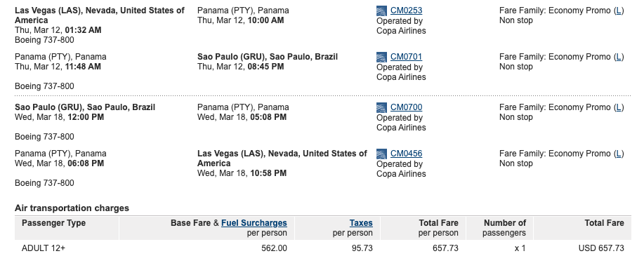Open flight CM0456 details link
Image resolution: width=644 pixels, height=256 pixels.
(x=406, y=154)
